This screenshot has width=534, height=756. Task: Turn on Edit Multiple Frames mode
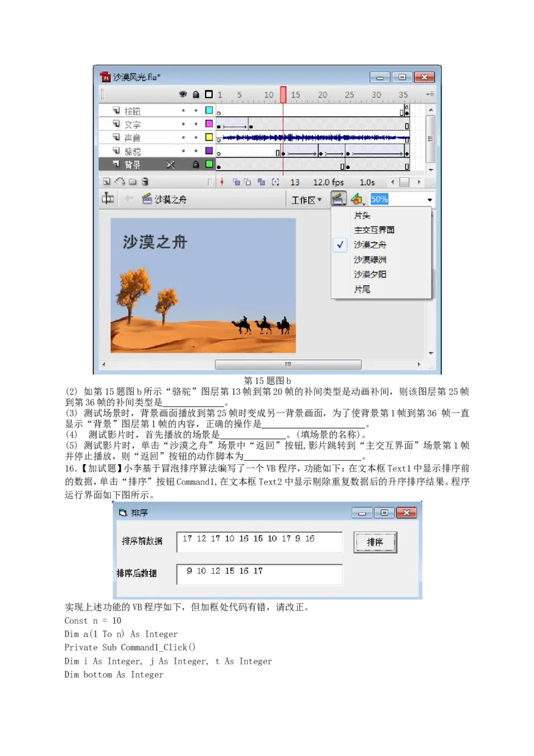pos(260,182)
